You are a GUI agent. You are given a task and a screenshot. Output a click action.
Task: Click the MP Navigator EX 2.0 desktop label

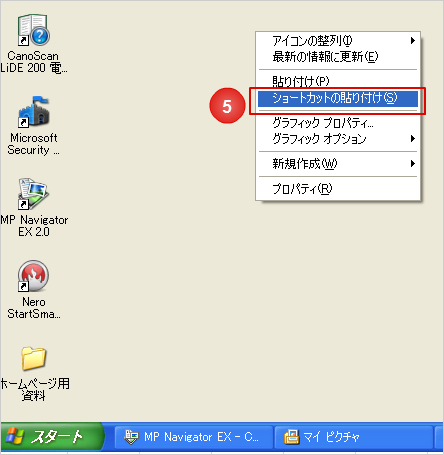click(x=34, y=226)
